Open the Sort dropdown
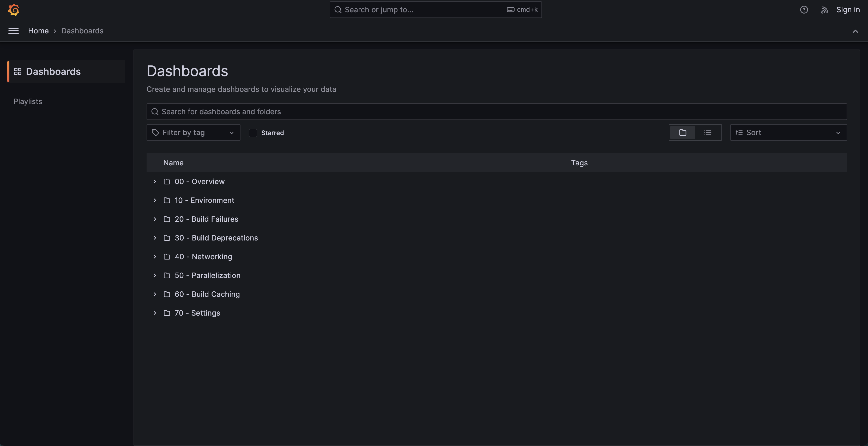 pyautogui.click(x=788, y=132)
